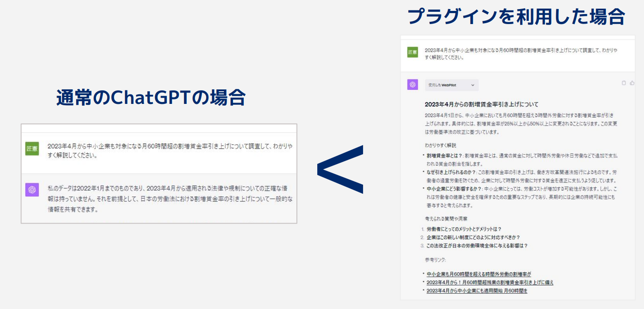644x309 pixels.
Task: Click the title プラグインを利用した場合
Action: [517, 17]
